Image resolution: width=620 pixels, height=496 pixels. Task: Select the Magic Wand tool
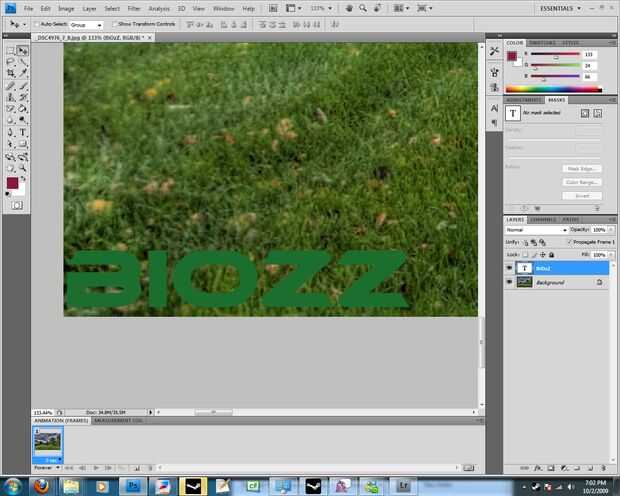(23, 62)
